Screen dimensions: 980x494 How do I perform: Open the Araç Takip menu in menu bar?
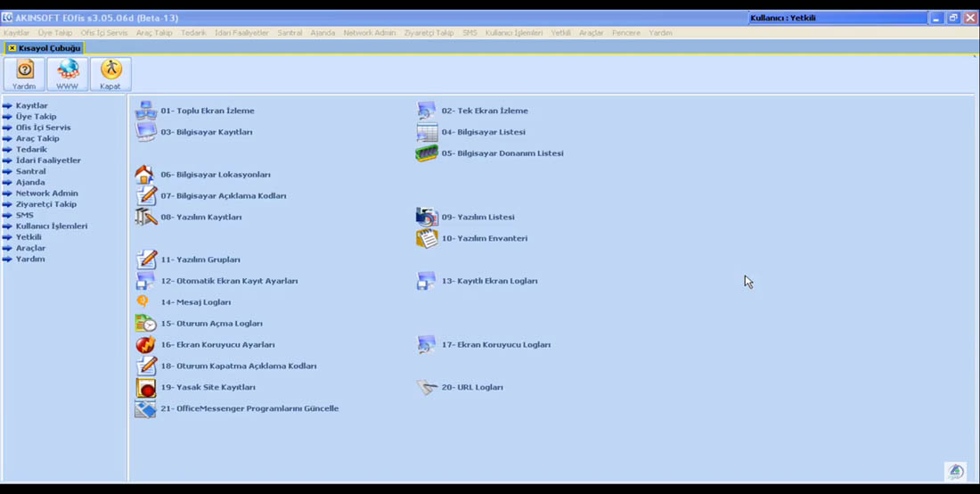(x=154, y=32)
